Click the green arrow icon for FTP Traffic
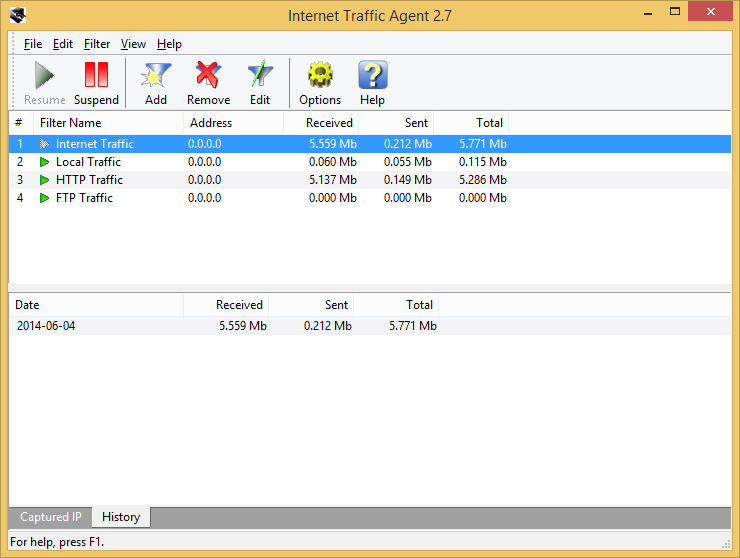 click(44, 198)
